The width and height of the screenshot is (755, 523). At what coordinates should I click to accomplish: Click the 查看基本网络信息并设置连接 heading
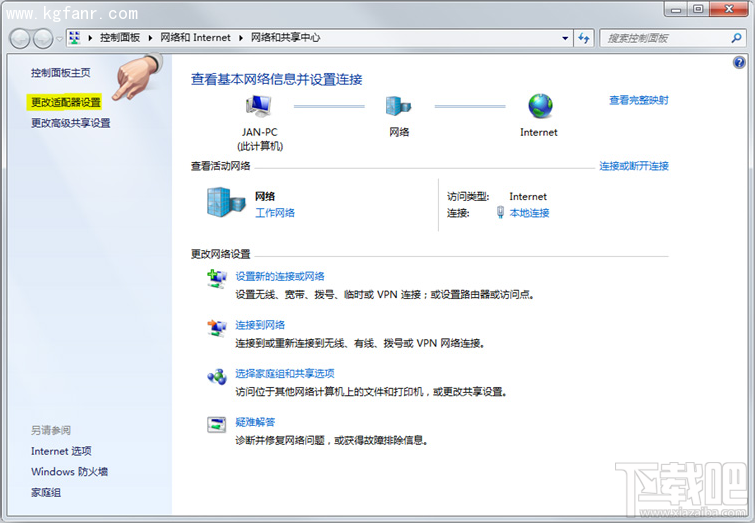coord(277,79)
